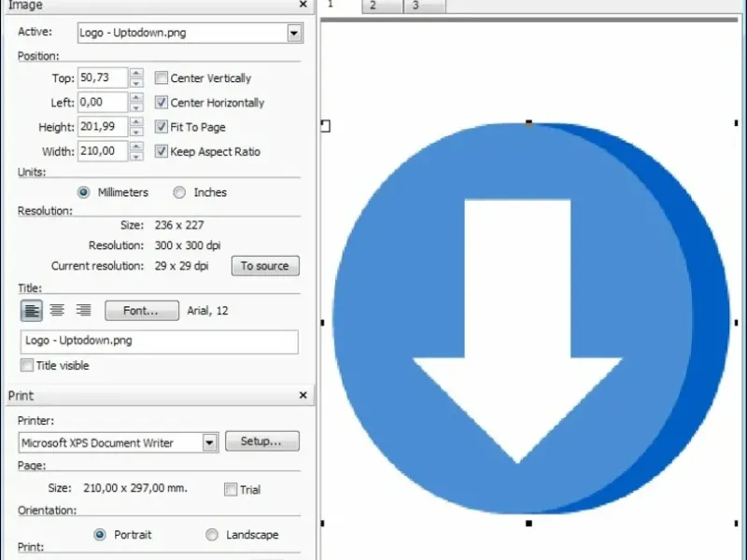Choose Landscape orientation
The image size is (747, 560).
tap(212, 535)
